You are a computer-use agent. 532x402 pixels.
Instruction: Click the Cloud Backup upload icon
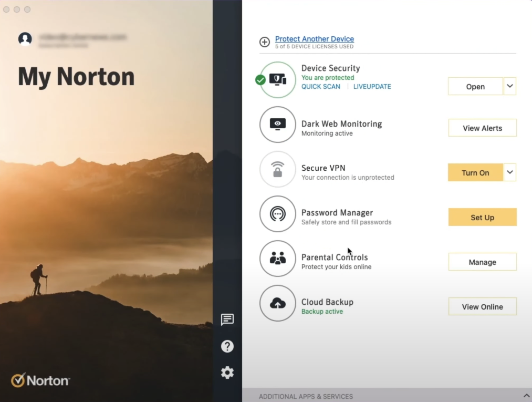tap(278, 303)
